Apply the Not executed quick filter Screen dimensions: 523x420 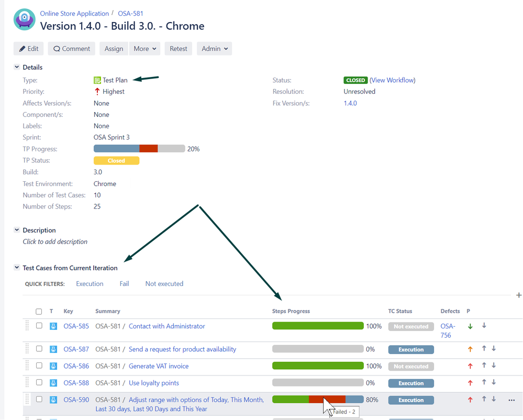tap(164, 283)
